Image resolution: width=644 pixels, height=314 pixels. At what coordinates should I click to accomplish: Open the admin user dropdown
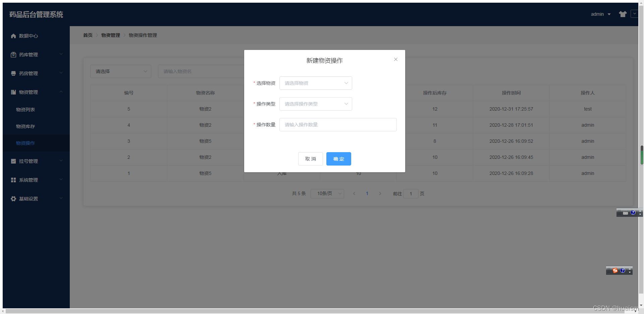pyautogui.click(x=601, y=14)
